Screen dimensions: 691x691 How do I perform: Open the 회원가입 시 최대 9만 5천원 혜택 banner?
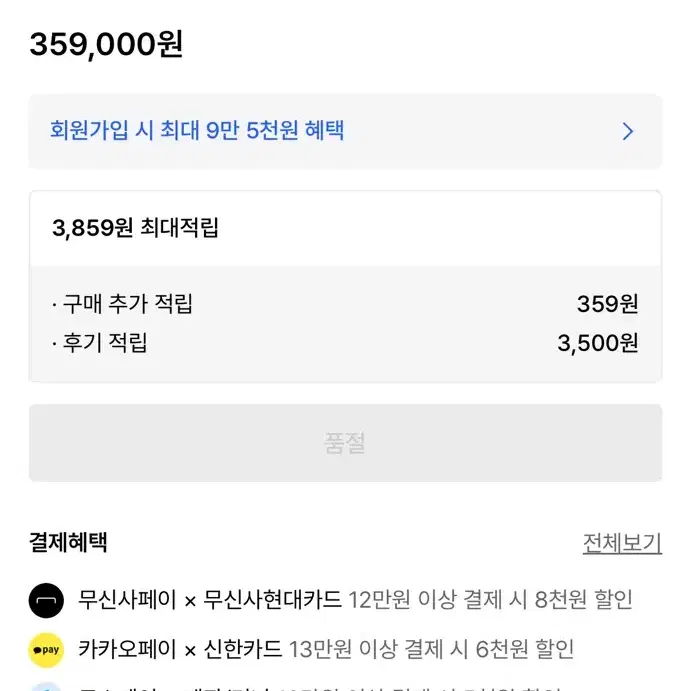(x=346, y=131)
